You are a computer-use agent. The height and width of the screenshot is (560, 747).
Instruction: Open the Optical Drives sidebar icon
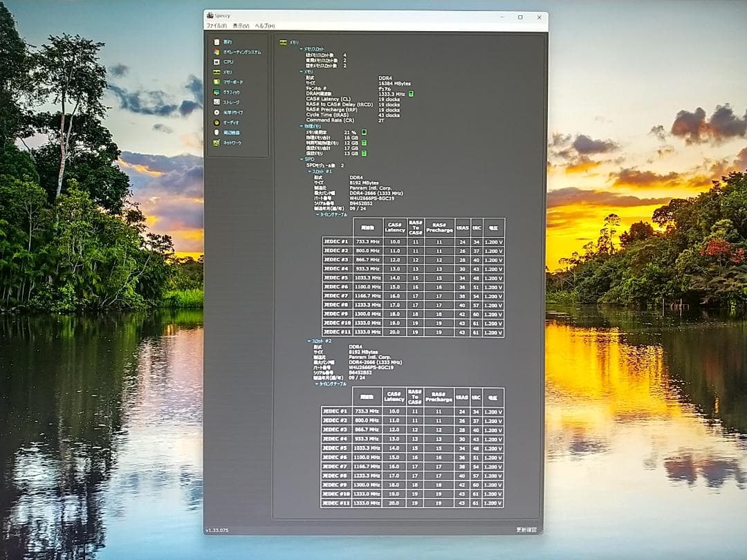pos(217,112)
